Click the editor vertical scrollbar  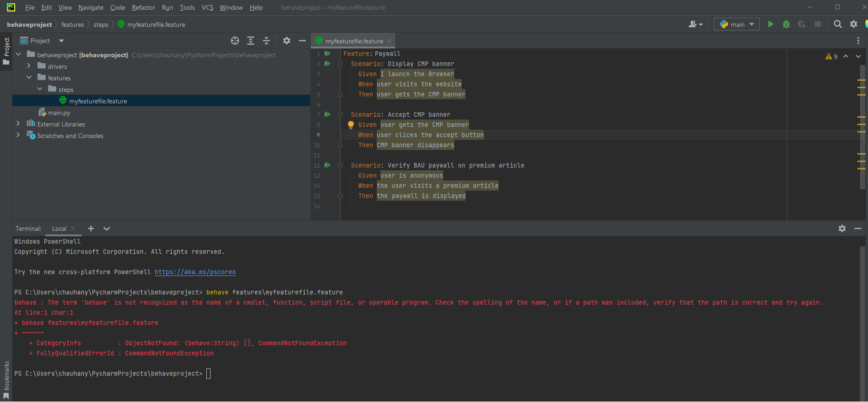pyautogui.click(x=862, y=127)
